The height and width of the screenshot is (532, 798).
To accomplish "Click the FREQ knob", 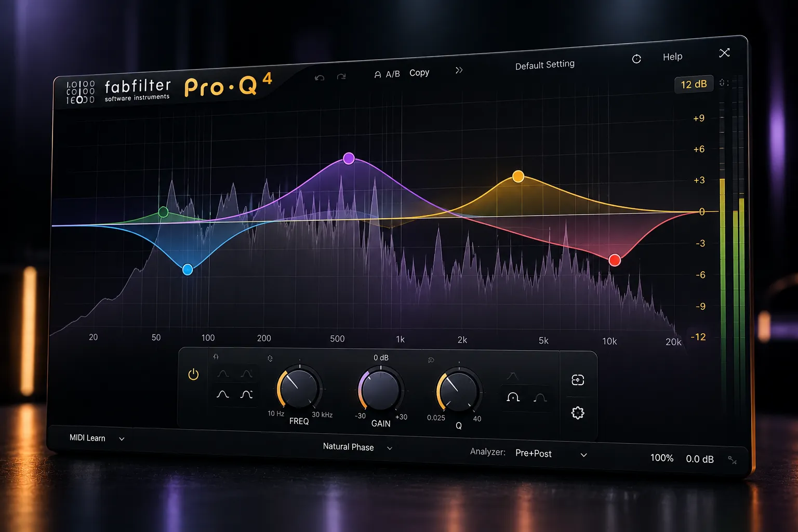I will click(x=299, y=388).
